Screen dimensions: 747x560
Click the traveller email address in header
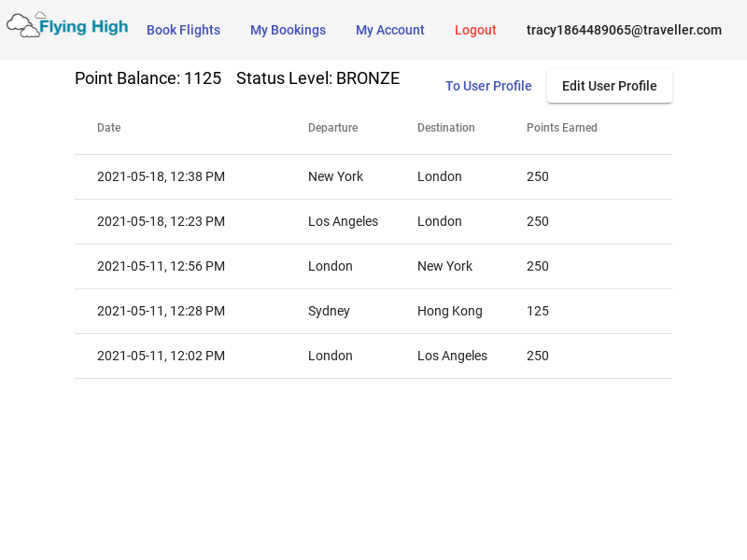624,30
